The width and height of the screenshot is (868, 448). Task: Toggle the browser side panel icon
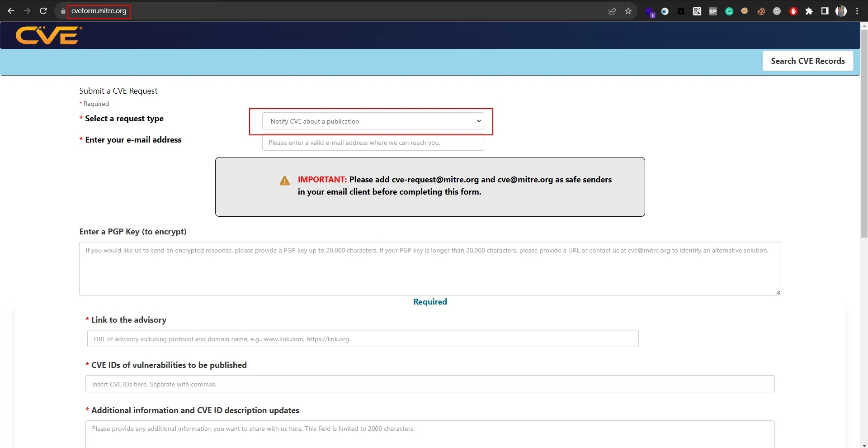pyautogui.click(x=825, y=11)
